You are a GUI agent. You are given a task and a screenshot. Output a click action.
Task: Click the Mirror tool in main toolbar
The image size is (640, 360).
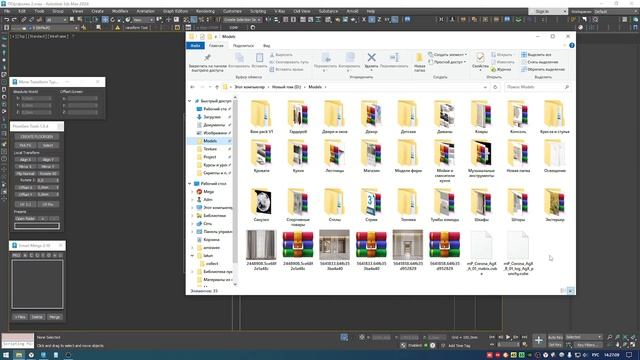269,20
